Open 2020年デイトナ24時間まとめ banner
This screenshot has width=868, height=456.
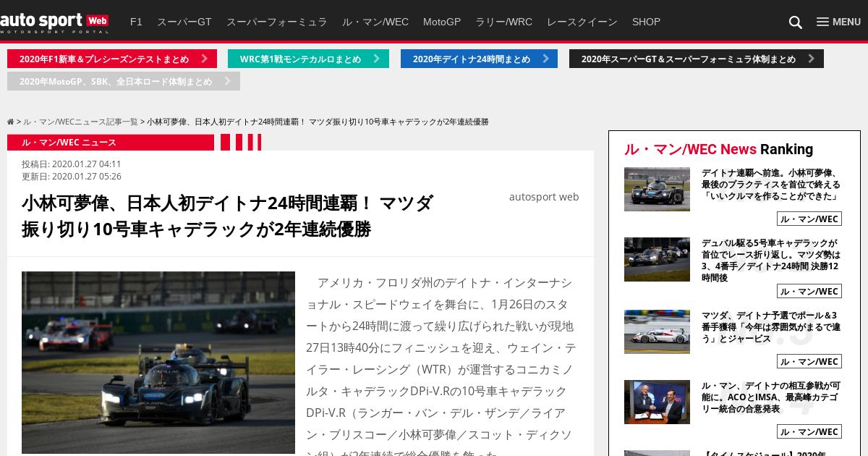tap(479, 59)
